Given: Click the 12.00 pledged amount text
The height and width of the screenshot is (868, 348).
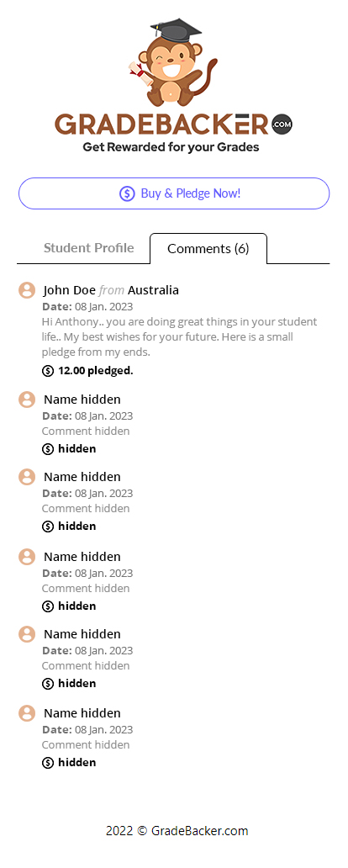Looking at the screenshot, I should pos(96,371).
